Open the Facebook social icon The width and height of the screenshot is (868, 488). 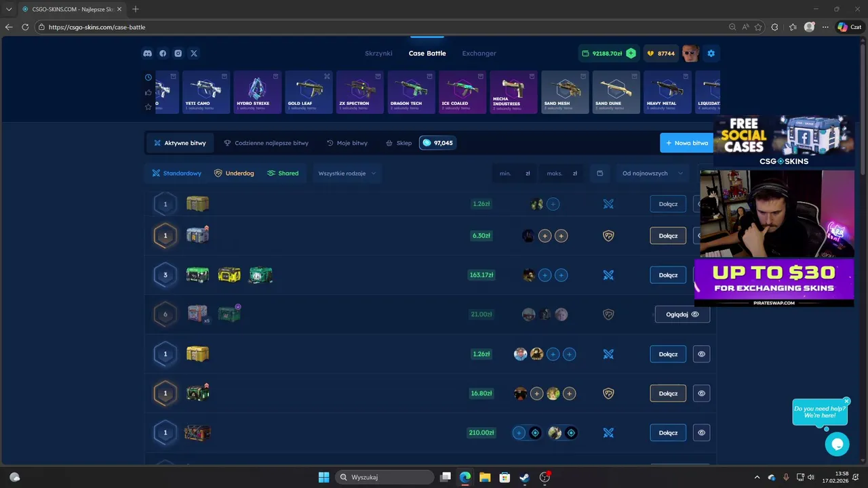163,54
